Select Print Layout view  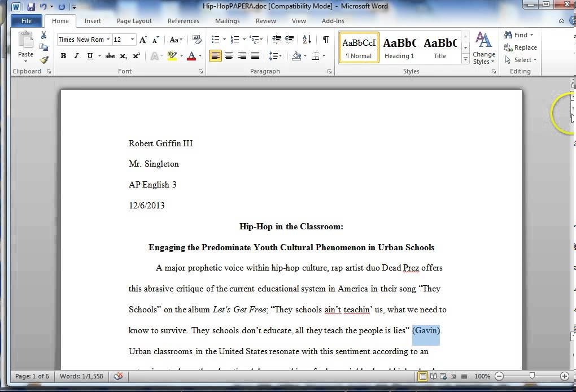click(423, 376)
